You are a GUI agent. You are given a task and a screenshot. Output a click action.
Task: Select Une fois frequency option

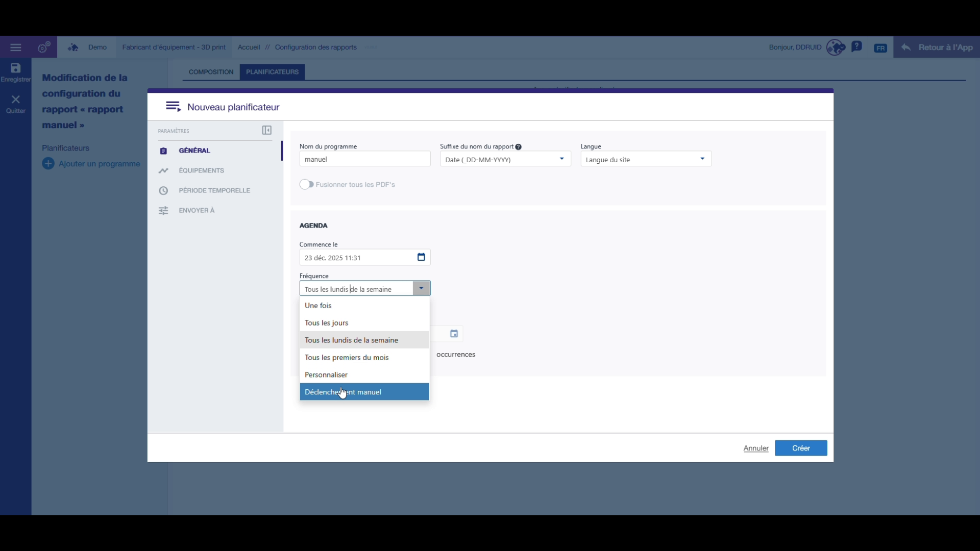click(x=364, y=306)
